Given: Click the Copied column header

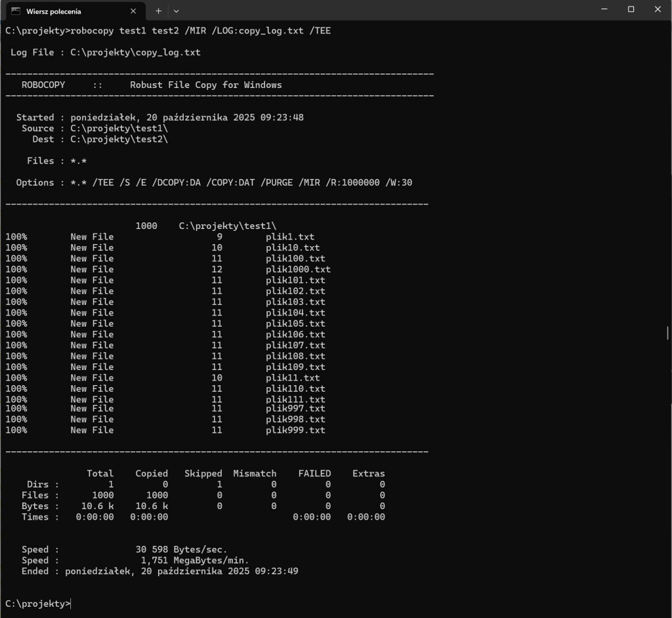Looking at the screenshot, I should coord(151,473).
